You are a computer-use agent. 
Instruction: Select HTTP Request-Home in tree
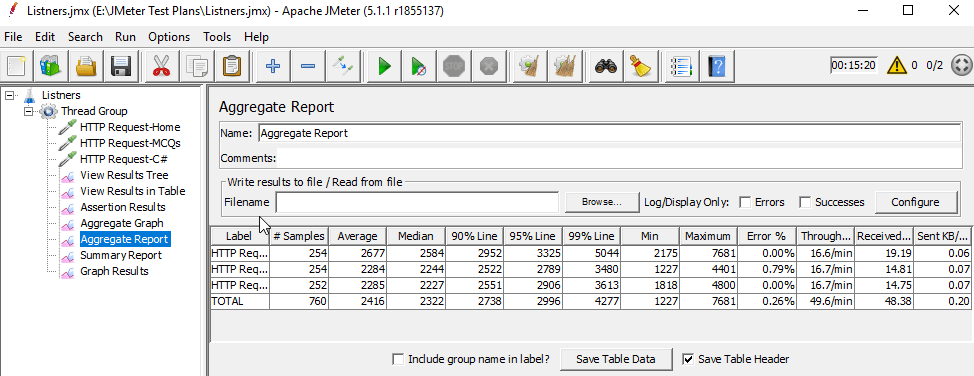tap(130, 127)
